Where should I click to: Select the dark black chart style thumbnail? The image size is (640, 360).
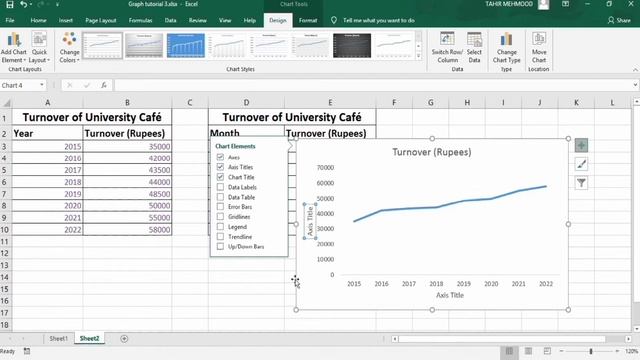tap(352, 45)
